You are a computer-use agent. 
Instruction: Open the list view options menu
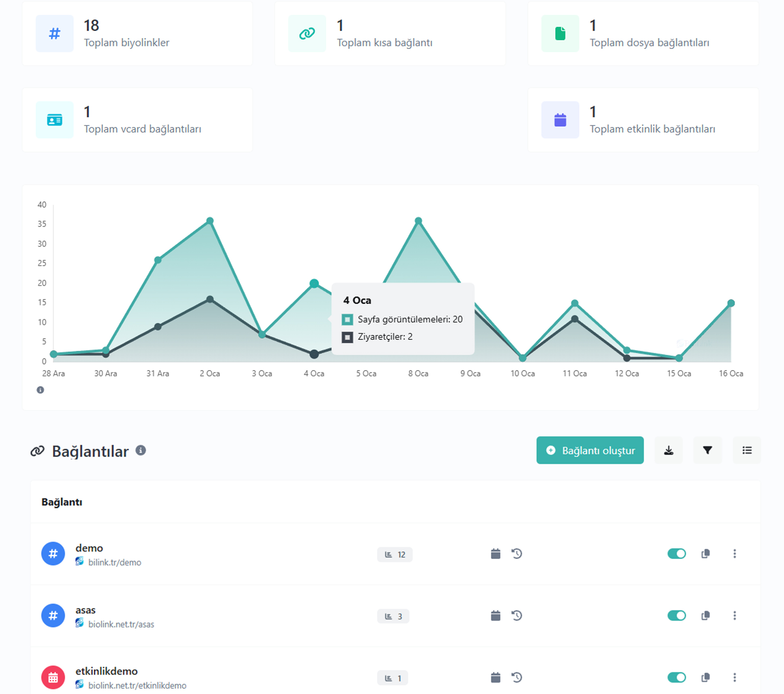pos(746,450)
